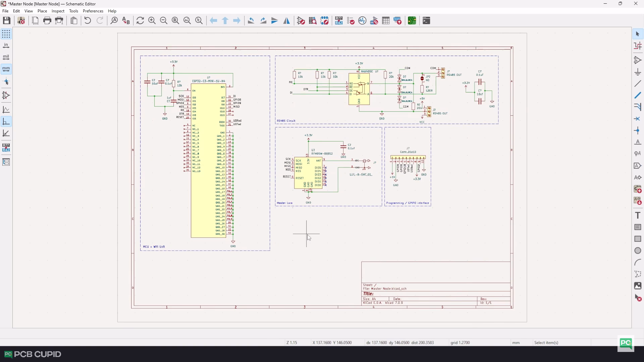The width and height of the screenshot is (644, 362).
Task: Select the Add Power Symbol tool
Action: (x=638, y=72)
